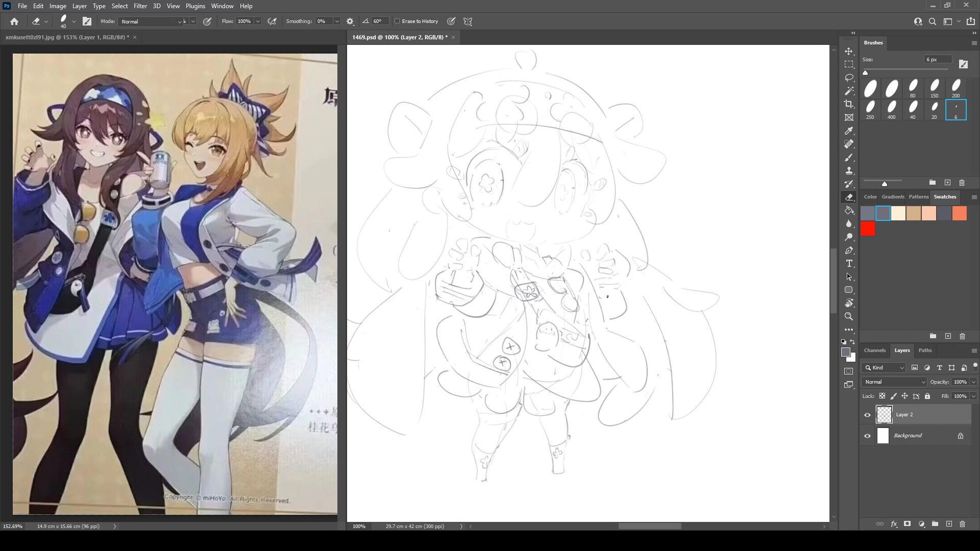Open the Smoothing percentage dropdown

(337, 21)
